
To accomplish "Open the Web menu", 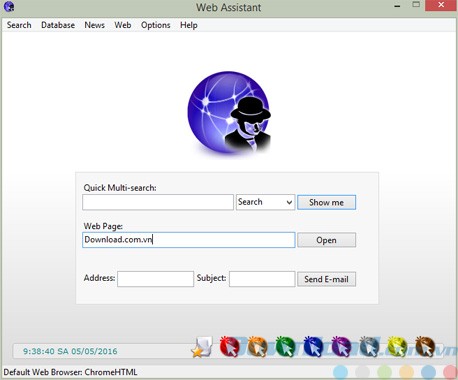I will coord(123,25).
